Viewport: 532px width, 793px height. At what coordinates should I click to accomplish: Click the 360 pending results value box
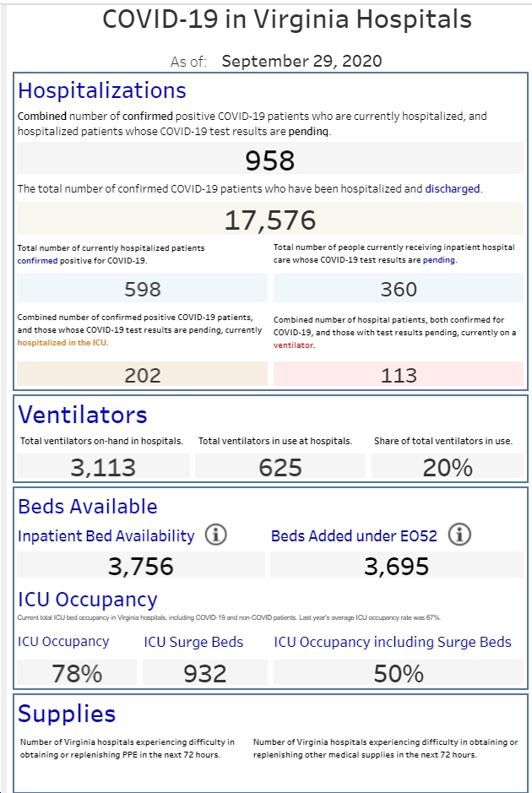coord(399,288)
